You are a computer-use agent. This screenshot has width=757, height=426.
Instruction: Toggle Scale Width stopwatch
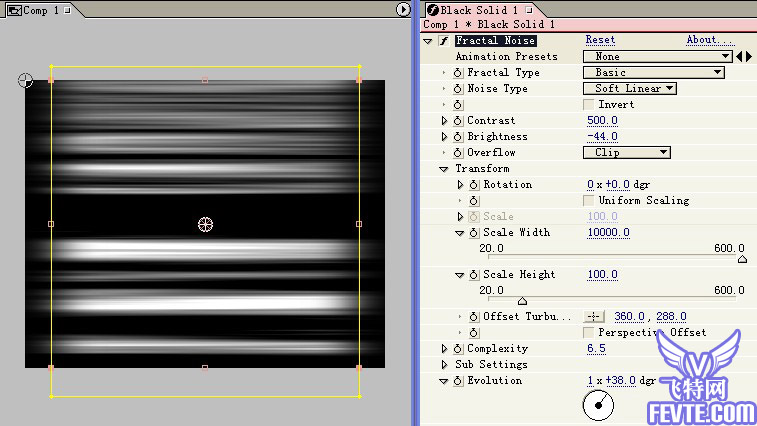pyautogui.click(x=474, y=232)
